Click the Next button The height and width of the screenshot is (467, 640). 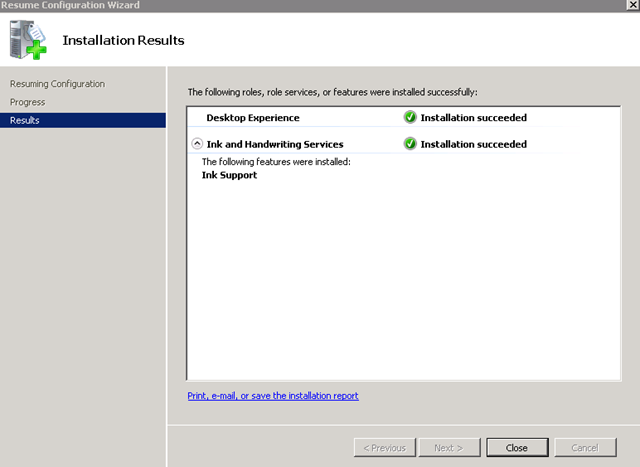[x=449, y=448]
